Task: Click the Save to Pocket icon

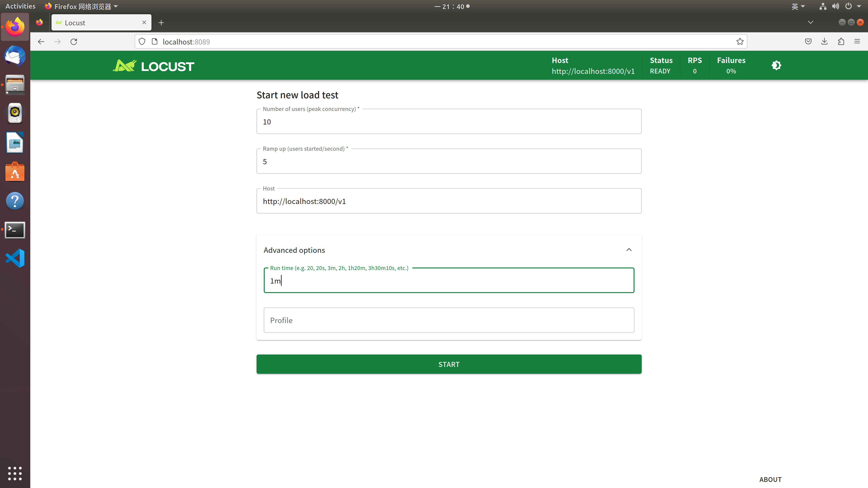Action: 808,42
